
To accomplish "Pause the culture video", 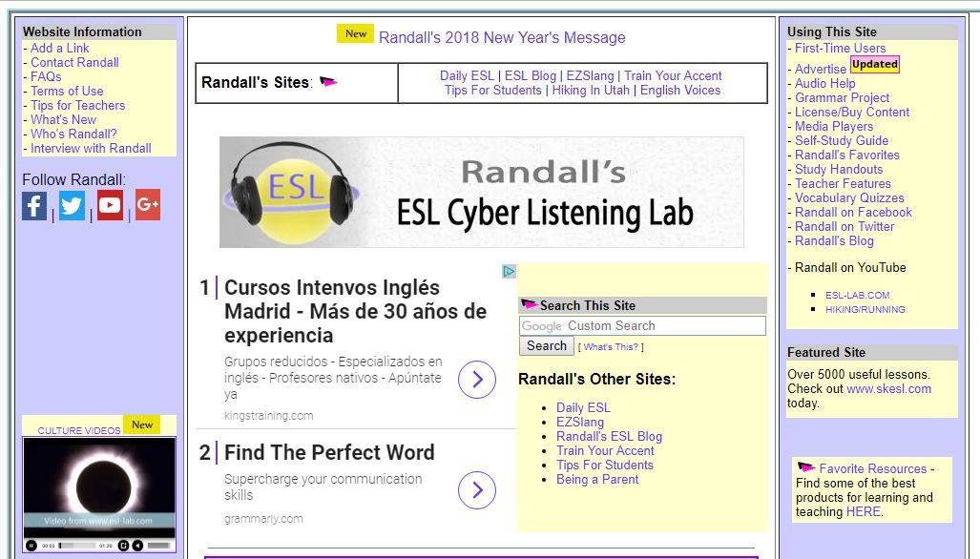I will (x=31, y=546).
